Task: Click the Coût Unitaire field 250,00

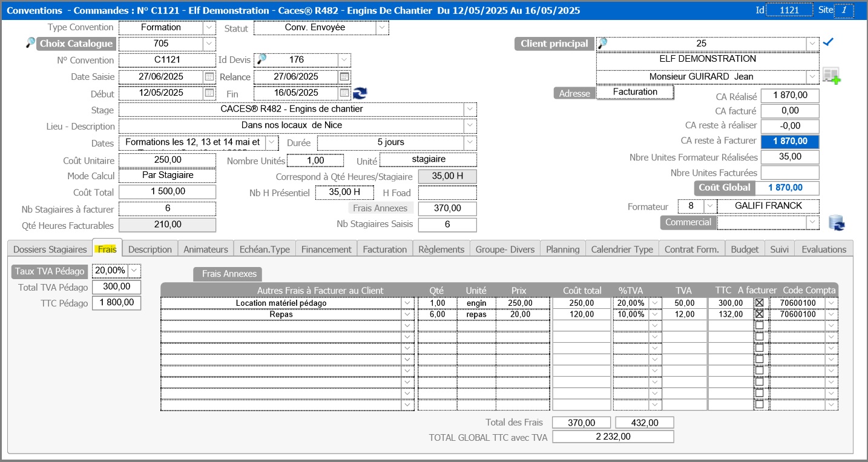Action: (167, 160)
